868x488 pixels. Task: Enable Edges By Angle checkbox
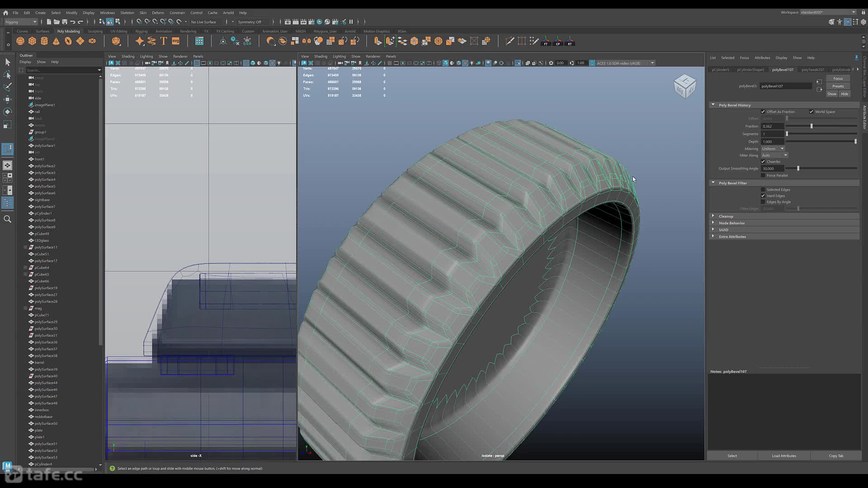(763, 202)
